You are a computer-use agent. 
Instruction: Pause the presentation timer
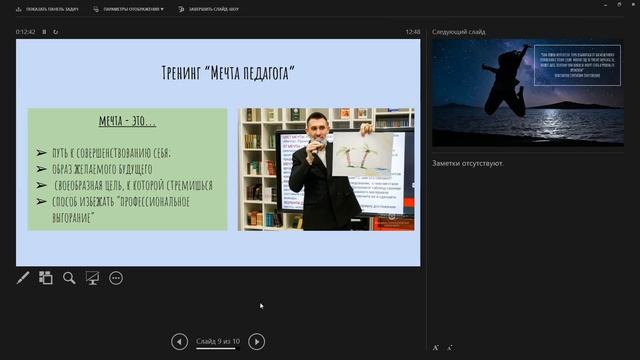(44, 32)
